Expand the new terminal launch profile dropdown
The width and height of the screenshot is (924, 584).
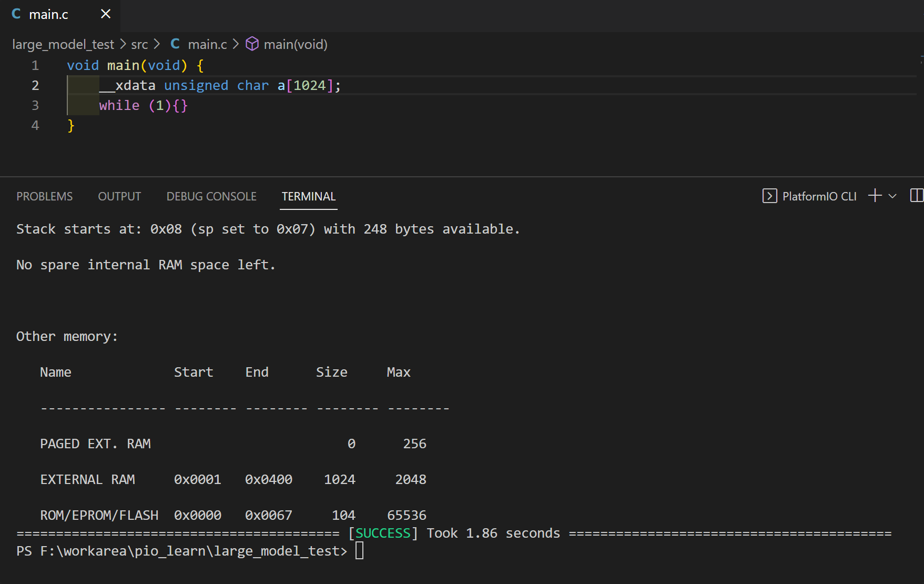(x=892, y=196)
